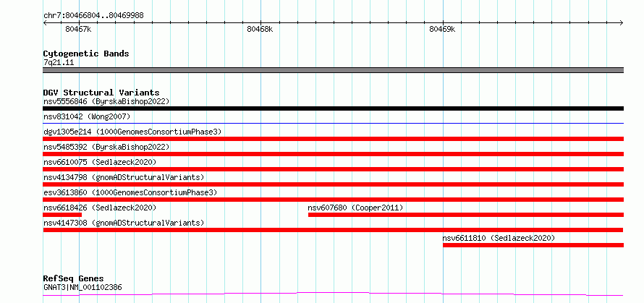Click the right arrowhead of the ruler

point(622,23)
